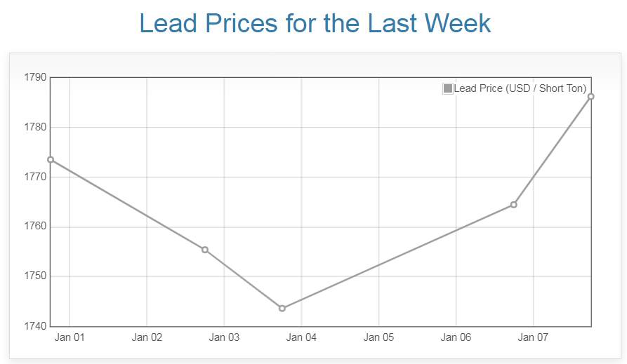
Task: Select the Jan 05 x-axis label
Action: point(378,337)
